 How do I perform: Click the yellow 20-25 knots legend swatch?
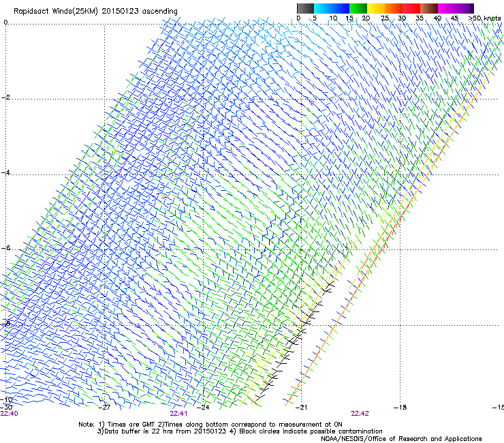376,8
